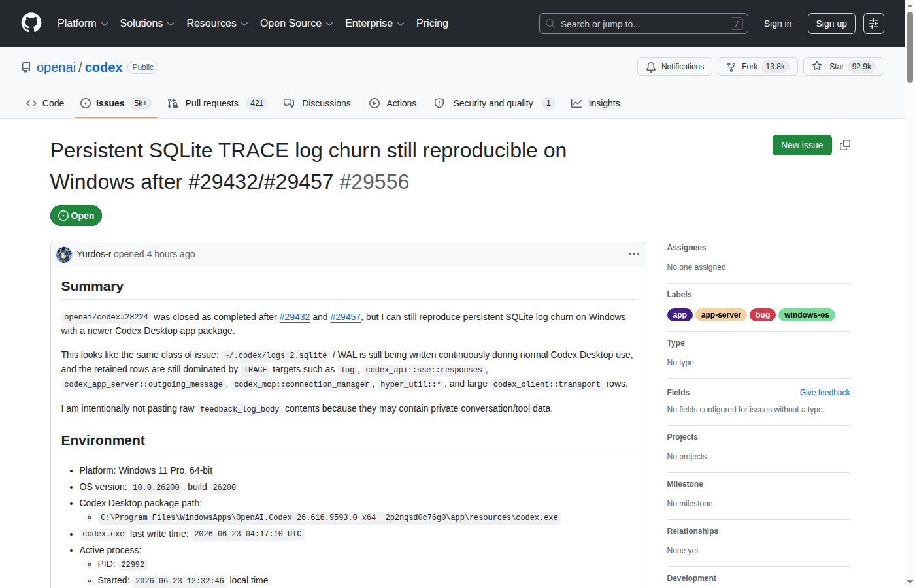
Task: Select the app-server label
Action: click(721, 315)
